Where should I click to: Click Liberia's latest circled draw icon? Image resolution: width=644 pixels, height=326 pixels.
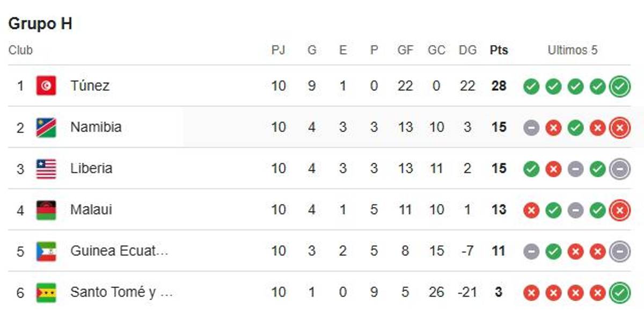pos(619,169)
